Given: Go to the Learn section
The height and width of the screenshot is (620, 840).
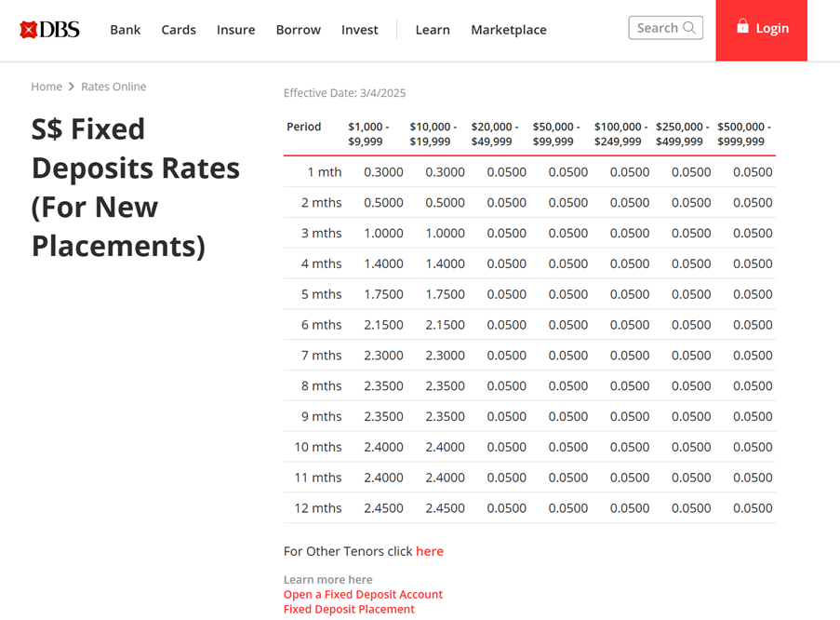Looking at the screenshot, I should 433,30.
